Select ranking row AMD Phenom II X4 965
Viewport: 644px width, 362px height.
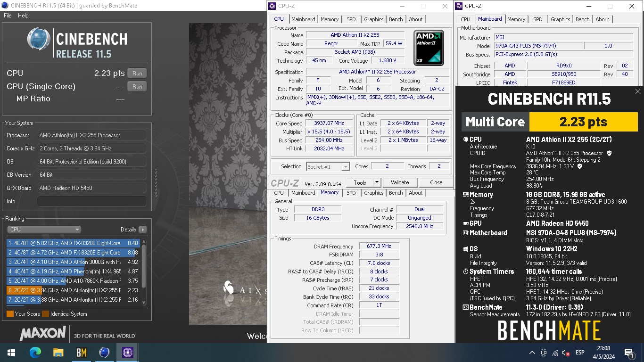pos(73,271)
